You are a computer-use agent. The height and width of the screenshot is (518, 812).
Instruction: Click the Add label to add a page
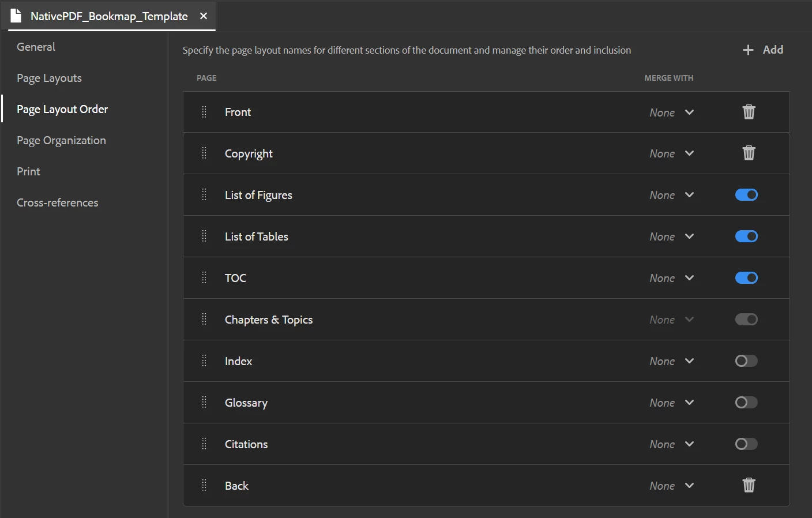coord(773,50)
